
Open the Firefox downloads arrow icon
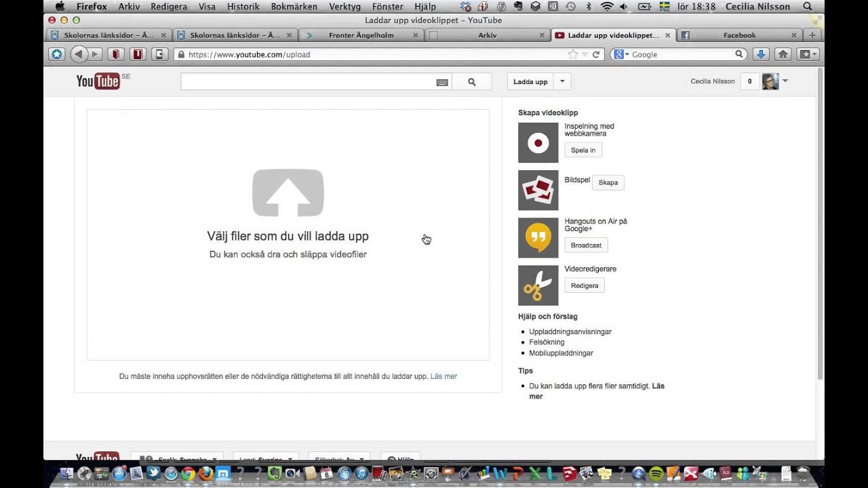pyautogui.click(x=761, y=54)
